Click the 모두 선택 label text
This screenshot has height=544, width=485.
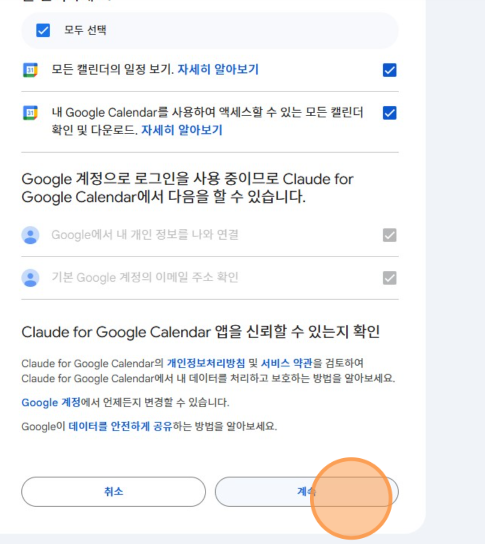pos(85,30)
